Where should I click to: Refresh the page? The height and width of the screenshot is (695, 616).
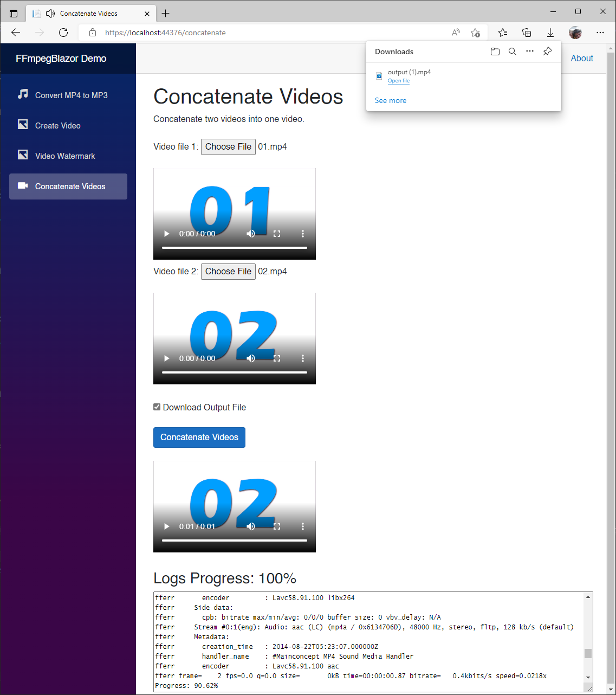(x=63, y=33)
